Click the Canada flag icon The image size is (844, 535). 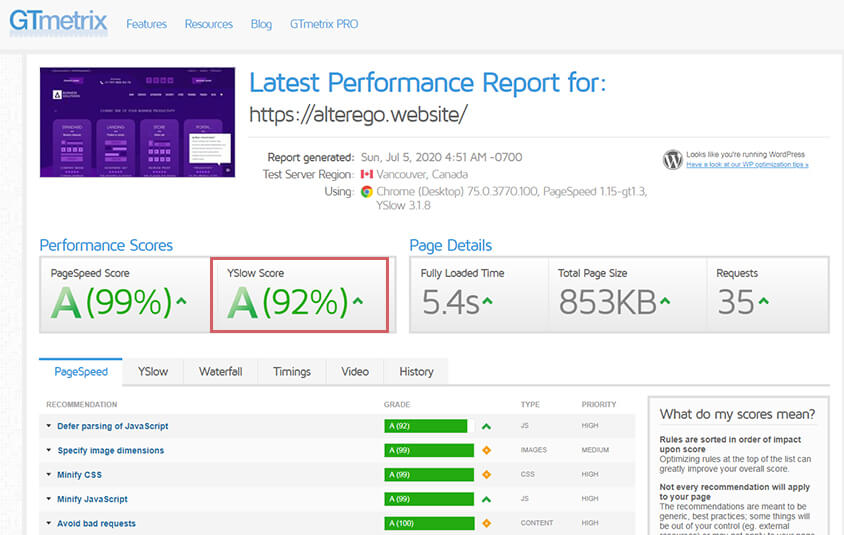coord(367,174)
